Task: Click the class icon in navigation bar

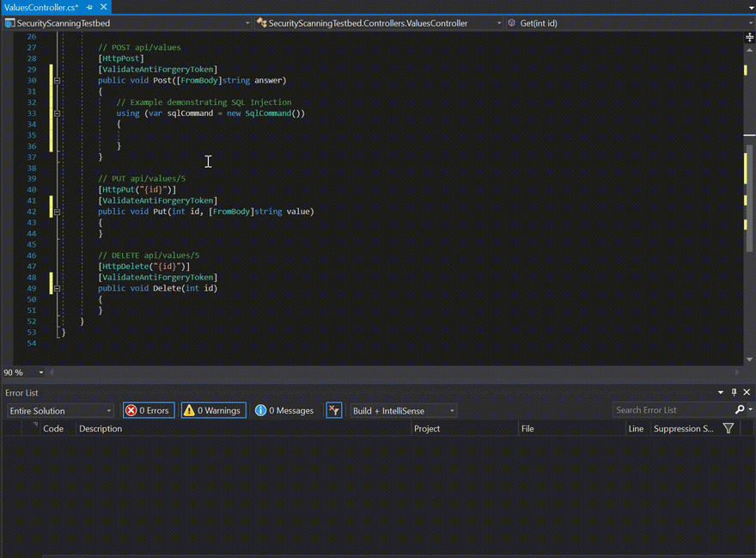Action: [262, 22]
